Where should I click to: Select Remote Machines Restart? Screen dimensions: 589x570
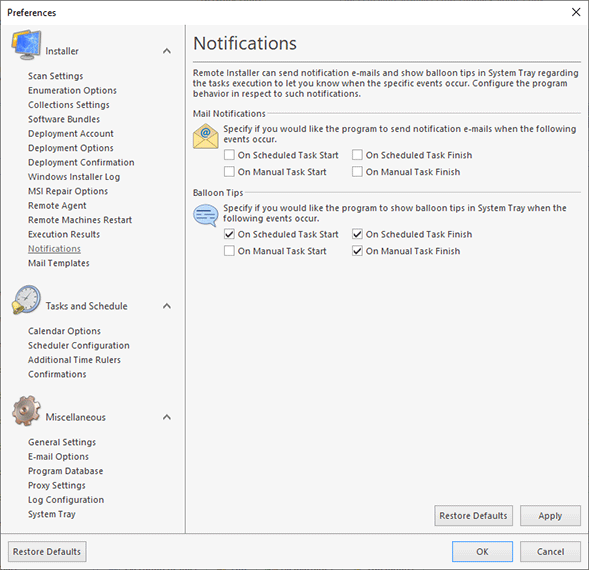(x=80, y=220)
